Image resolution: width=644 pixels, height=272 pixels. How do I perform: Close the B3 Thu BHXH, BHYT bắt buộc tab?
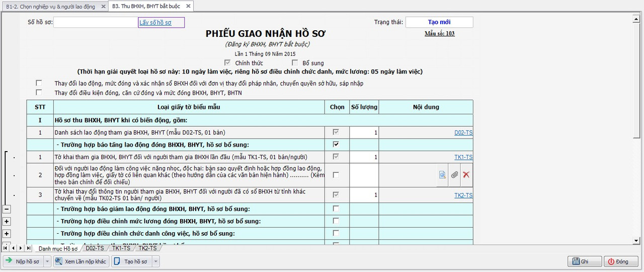188,7
